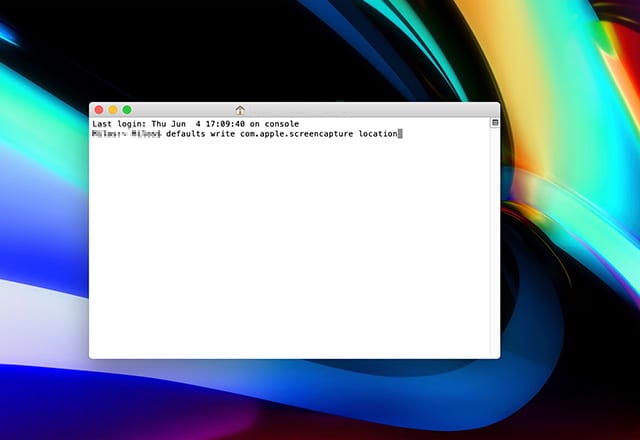This screenshot has width=640, height=440.
Task: Click the blank white area inside Terminal
Action: pyautogui.click(x=290, y=250)
